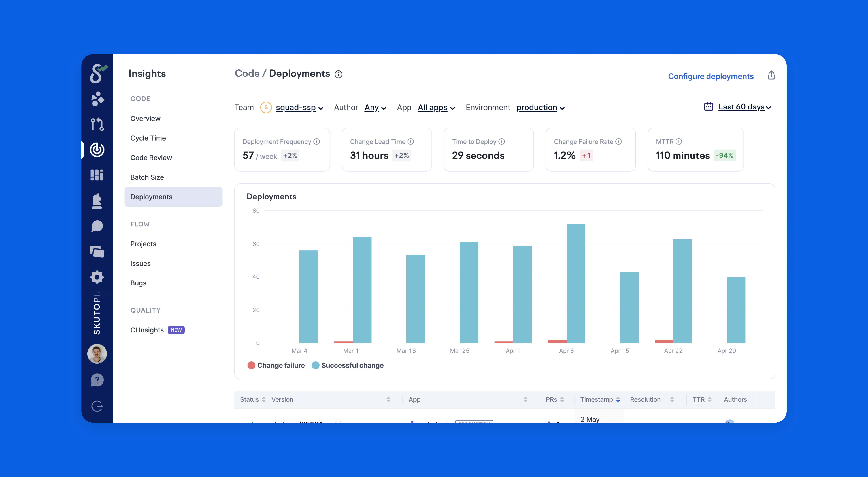Open info tooltip for Change Failure Rate
This screenshot has width=868, height=477.
618,142
